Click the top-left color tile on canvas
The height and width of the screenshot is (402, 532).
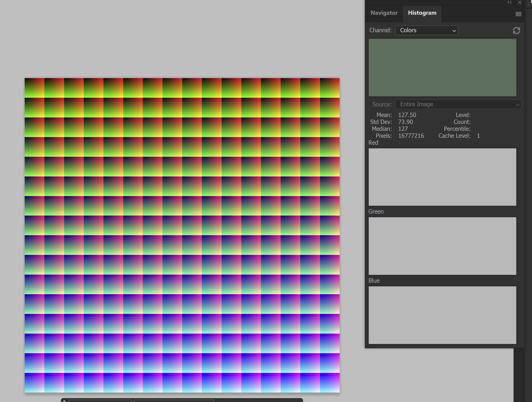(34, 88)
